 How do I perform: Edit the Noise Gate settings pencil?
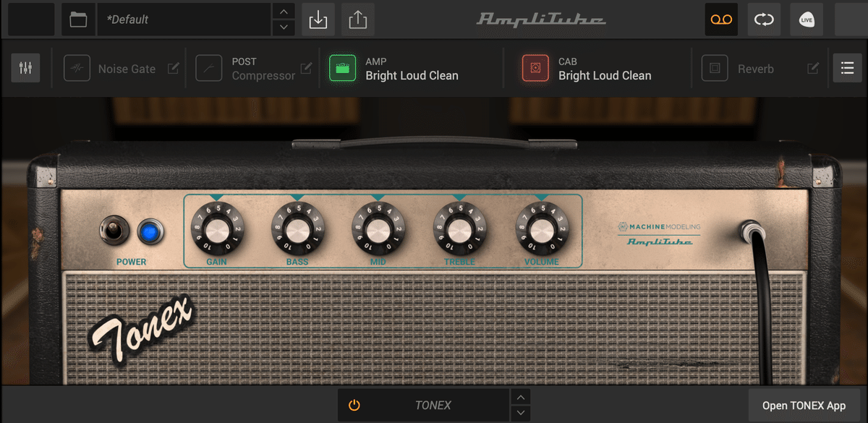pyautogui.click(x=174, y=68)
